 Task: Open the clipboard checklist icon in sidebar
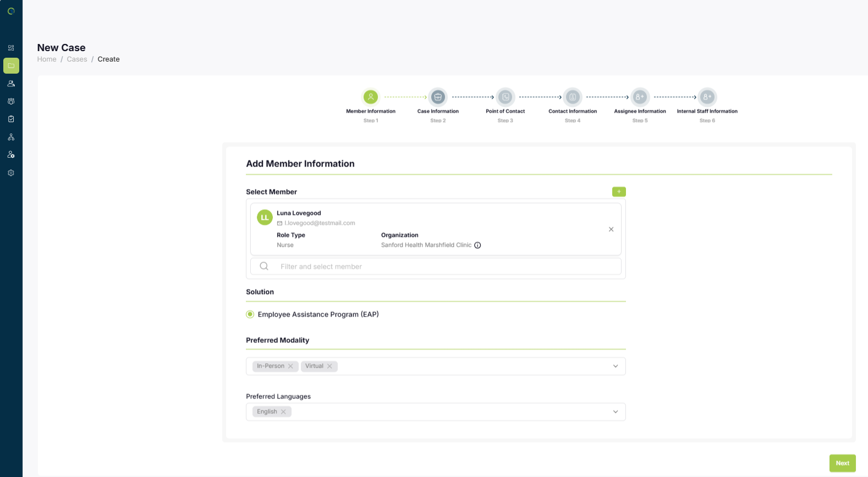(x=11, y=119)
